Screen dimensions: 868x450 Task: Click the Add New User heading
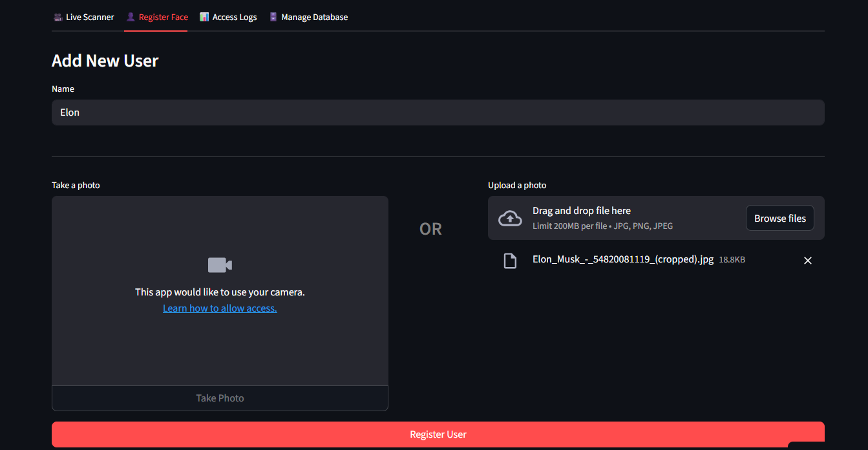[105, 61]
